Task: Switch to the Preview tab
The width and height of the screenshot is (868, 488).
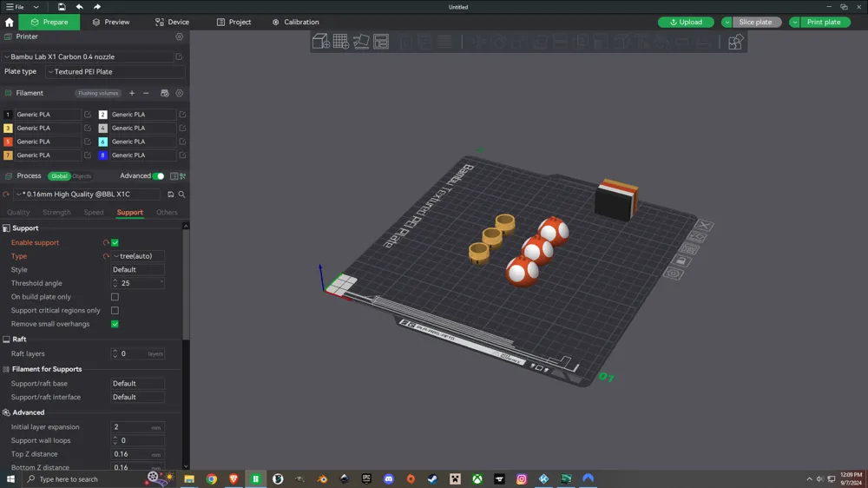Action: coord(111,23)
